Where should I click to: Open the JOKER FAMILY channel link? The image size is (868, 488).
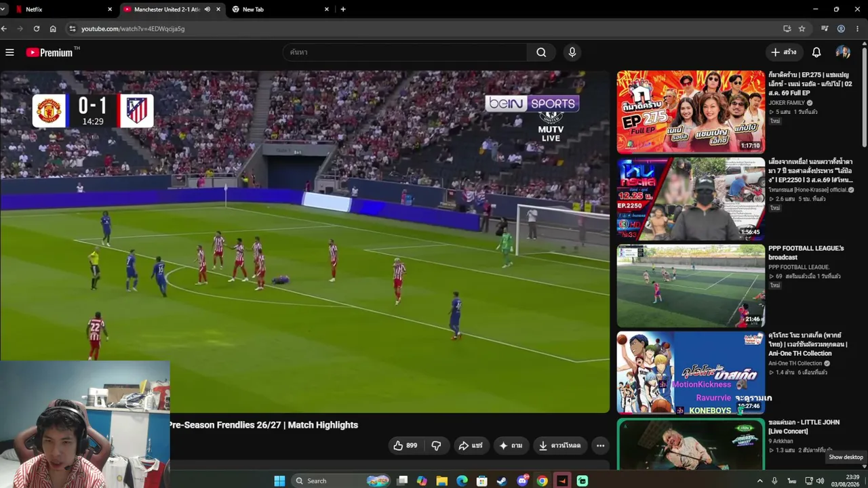(786, 103)
